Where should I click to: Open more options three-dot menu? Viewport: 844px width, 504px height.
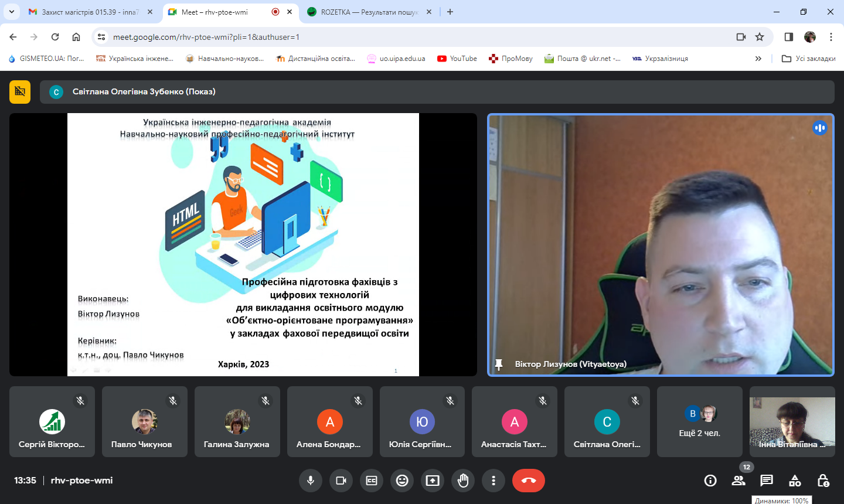pyautogui.click(x=494, y=481)
